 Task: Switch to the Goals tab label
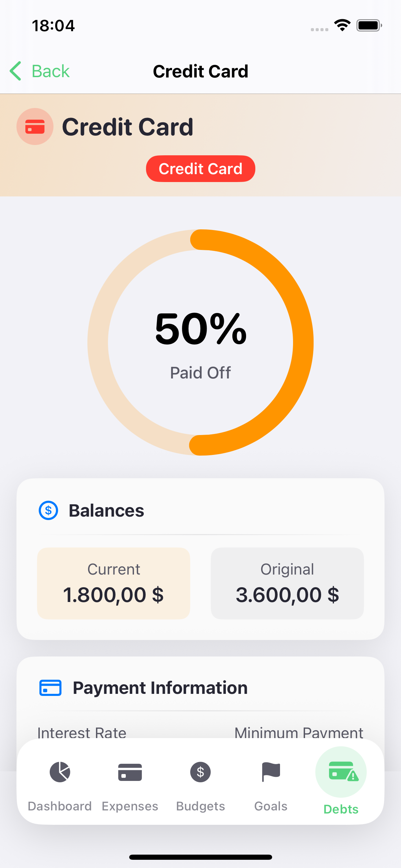click(271, 806)
